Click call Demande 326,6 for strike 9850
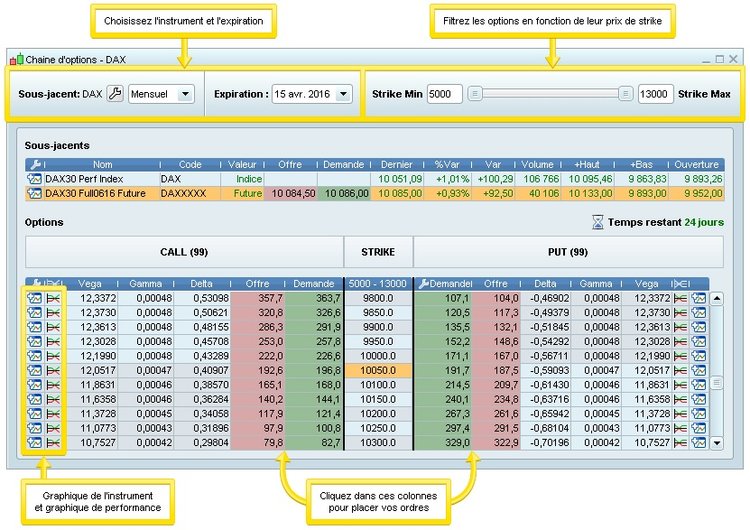Image resolution: width=750 pixels, height=530 pixels. 314,313
